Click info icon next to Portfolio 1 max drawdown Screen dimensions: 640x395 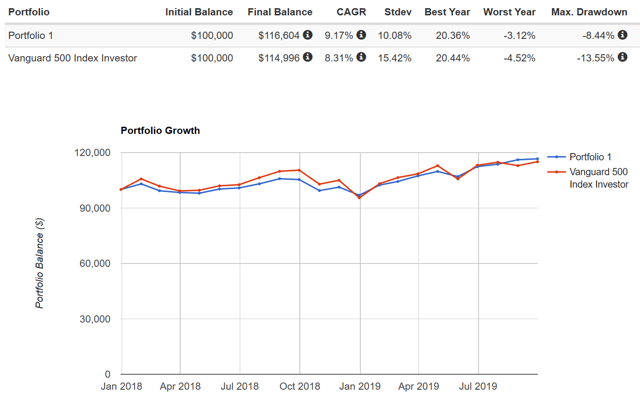(622, 35)
